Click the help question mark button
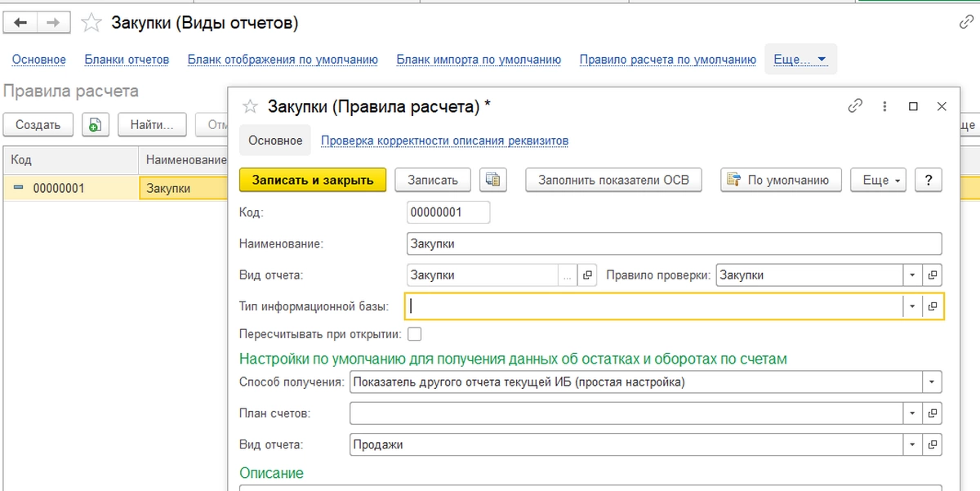Image resolution: width=980 pixels, height=491 pixels. click(928, 180)
